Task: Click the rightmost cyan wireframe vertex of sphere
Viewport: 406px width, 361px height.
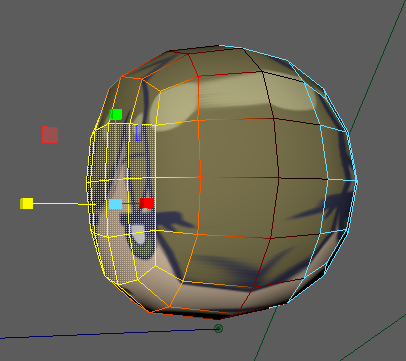Action: (357, 182)
